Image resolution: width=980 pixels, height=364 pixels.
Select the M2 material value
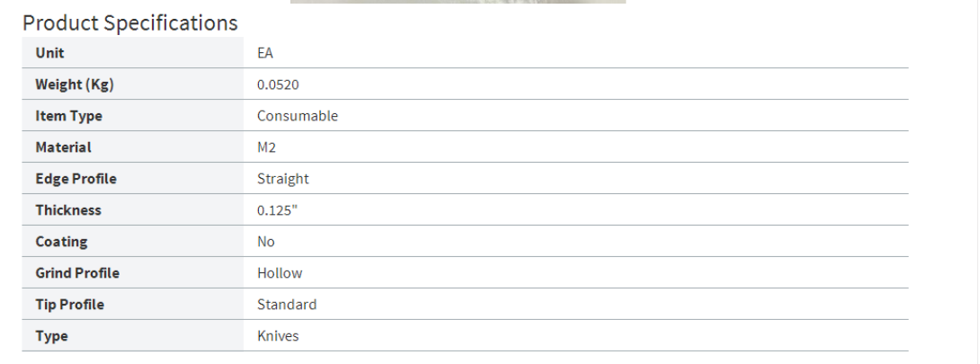pos(266,147)
